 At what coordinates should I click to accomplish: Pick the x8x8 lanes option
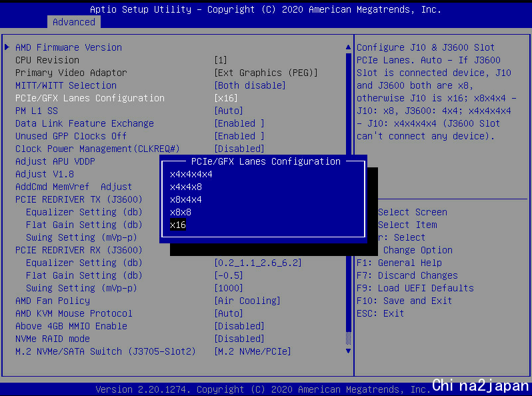181,213
